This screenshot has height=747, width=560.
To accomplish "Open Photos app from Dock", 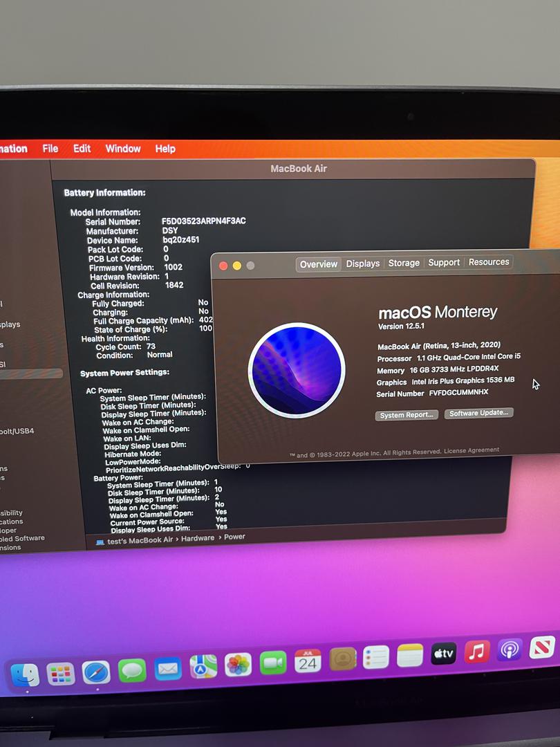I will (239, 665).
